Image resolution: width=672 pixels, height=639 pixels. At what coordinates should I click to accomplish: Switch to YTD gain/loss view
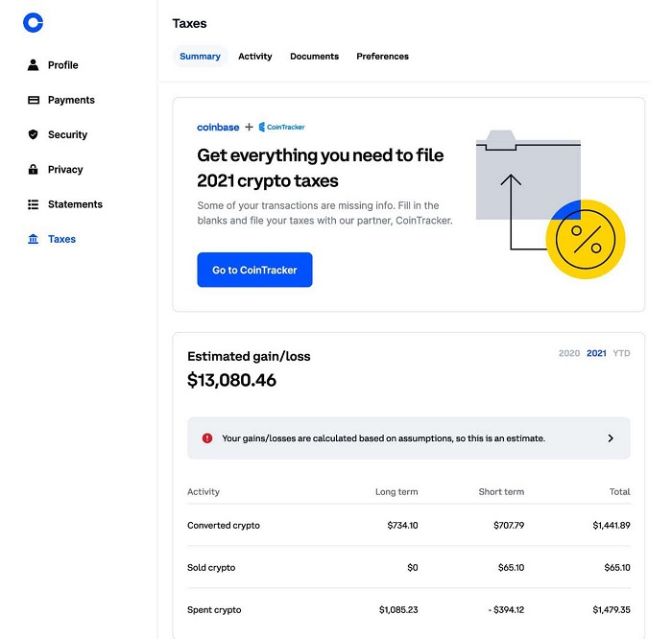pos(621,354)
